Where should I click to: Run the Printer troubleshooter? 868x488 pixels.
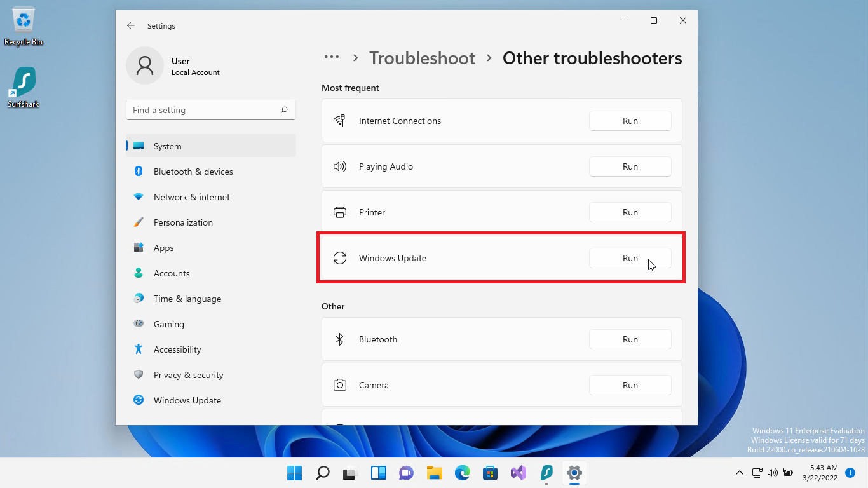coord(630,212)
